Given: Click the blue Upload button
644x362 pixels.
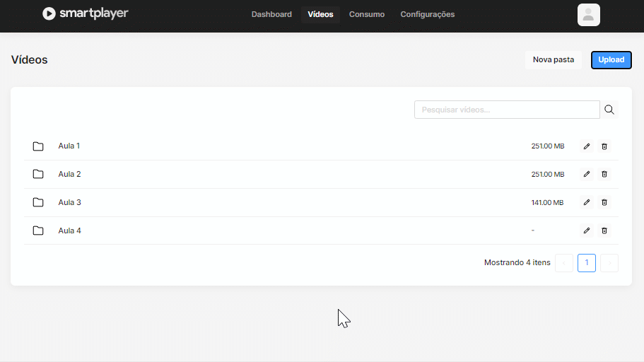Looking at the screenshot, I should point(611,60).
